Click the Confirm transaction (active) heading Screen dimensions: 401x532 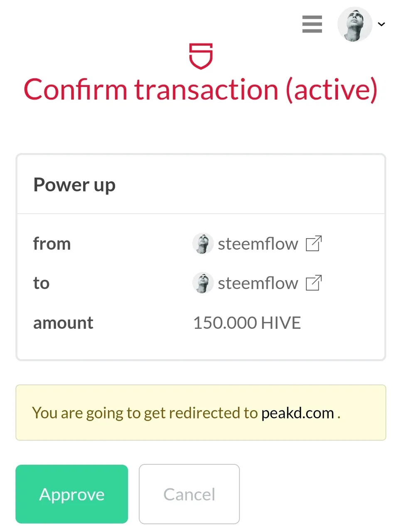pos(200,90)
